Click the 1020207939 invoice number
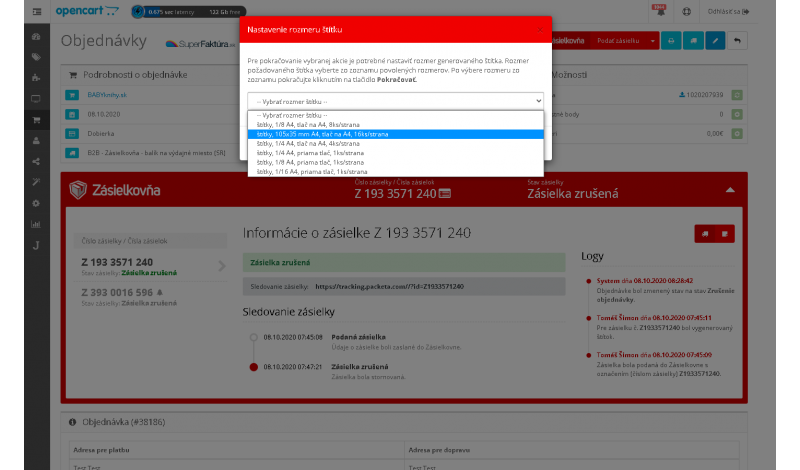The height and width of the screenshot is (470, 800). pyautogui.click(x=704, y=95)
